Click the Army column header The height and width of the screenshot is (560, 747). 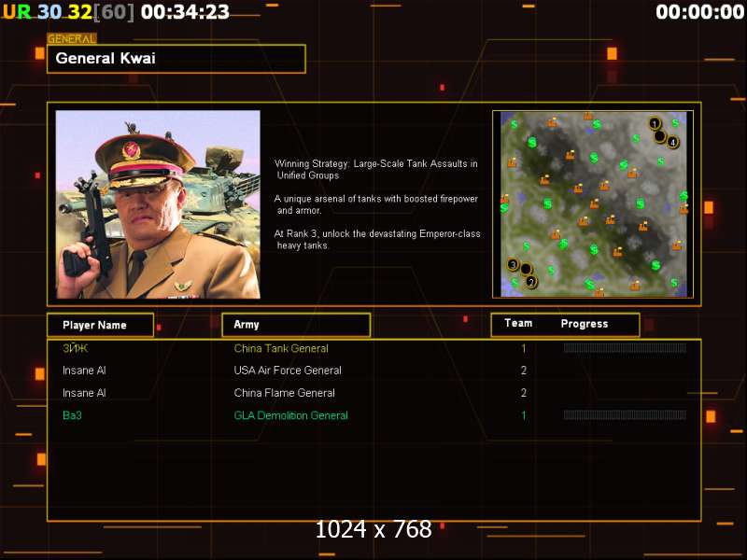296,325
